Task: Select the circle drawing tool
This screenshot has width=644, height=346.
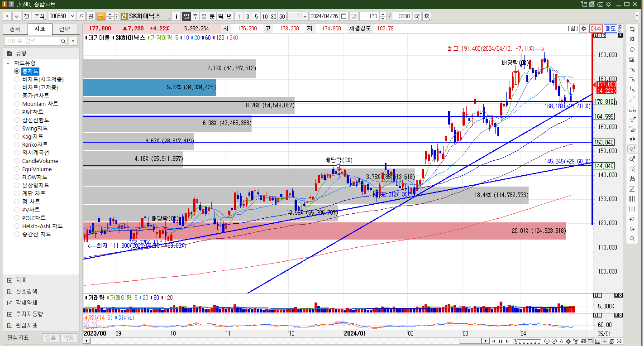Action: (632, 49)
